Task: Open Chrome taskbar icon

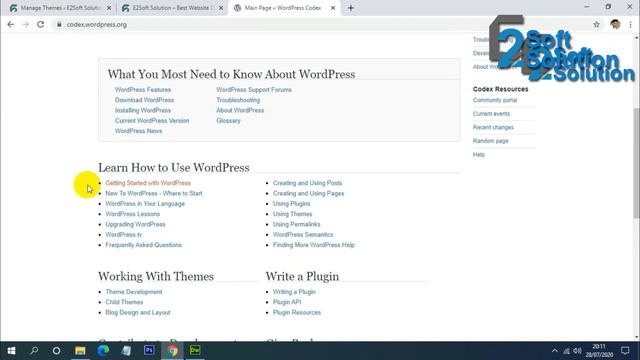Action: (172, 351)
